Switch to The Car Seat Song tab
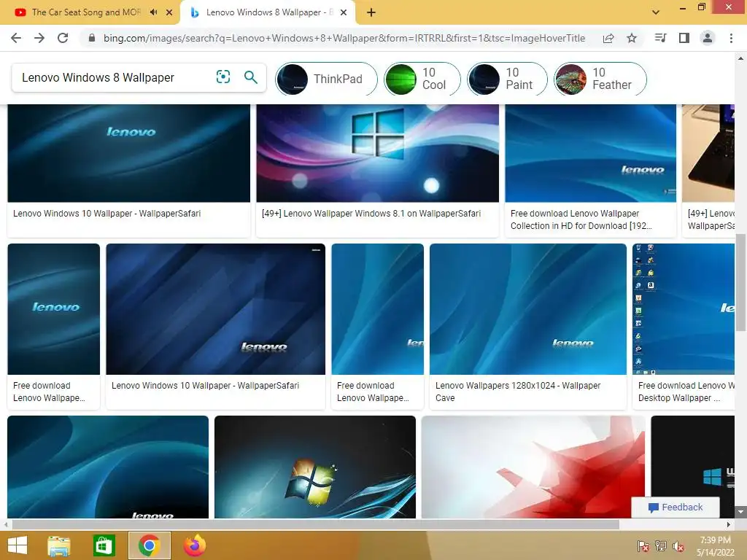Screen dimensions: 747x560 pyautogui.click(x=87, y=12)
